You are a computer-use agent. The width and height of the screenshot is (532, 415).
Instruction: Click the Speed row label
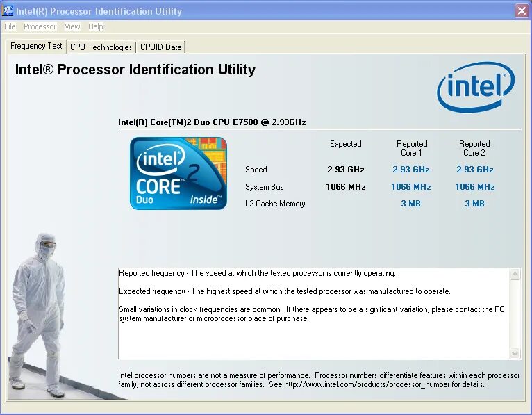[x=256, y=170]
